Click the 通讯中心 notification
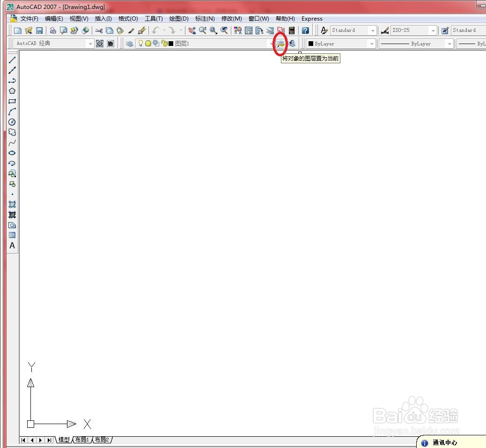This screenshot has height=448, width=486. pos(444,443)
